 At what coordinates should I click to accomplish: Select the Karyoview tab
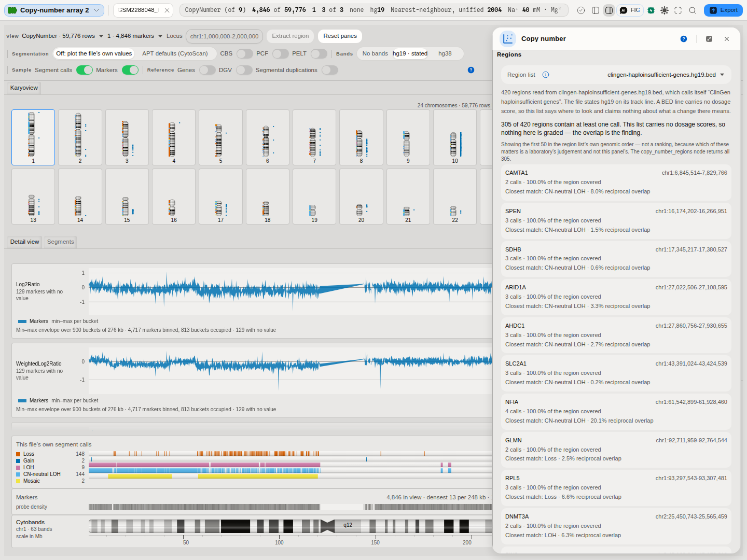(x=24, y=88)
